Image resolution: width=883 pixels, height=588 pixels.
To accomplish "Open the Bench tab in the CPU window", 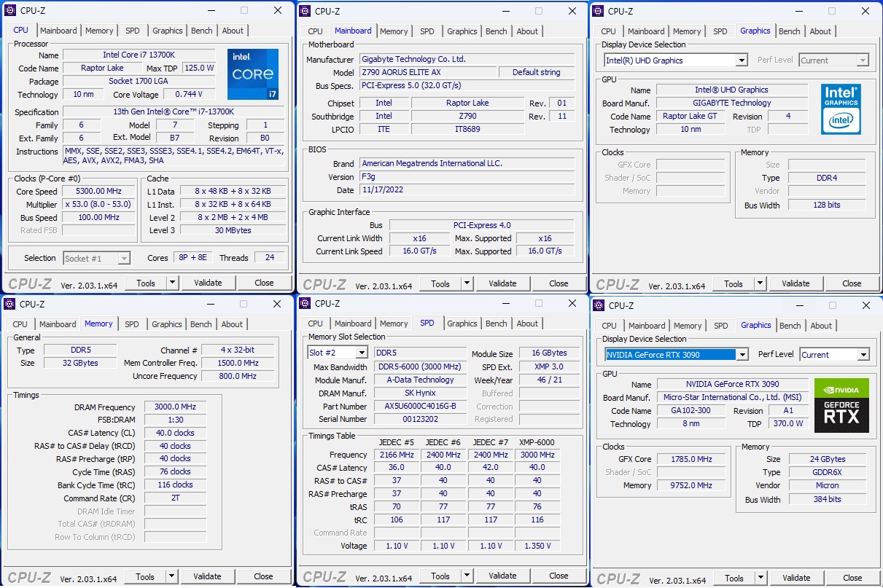I will (202, 31).
